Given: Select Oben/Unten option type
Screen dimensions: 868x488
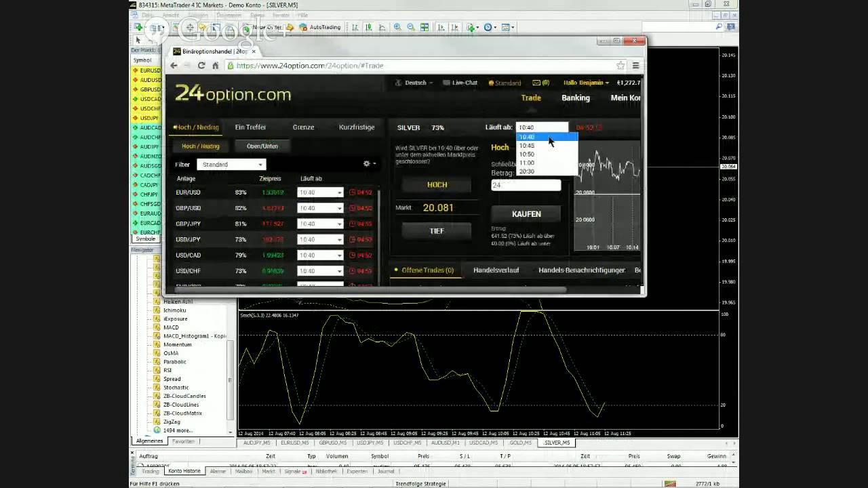Looking at the screenshot, I should pos(262,146).
